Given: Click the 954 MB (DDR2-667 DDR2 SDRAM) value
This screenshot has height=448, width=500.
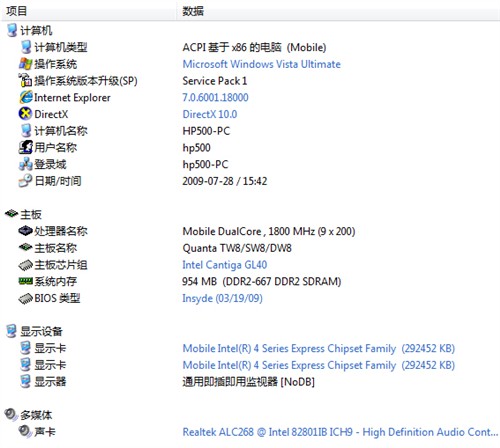Looking at the screenshot, I should [x=262, y=281].
